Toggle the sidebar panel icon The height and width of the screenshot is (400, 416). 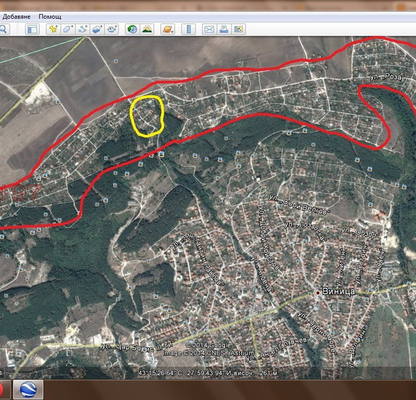click(x=32, y=29)
